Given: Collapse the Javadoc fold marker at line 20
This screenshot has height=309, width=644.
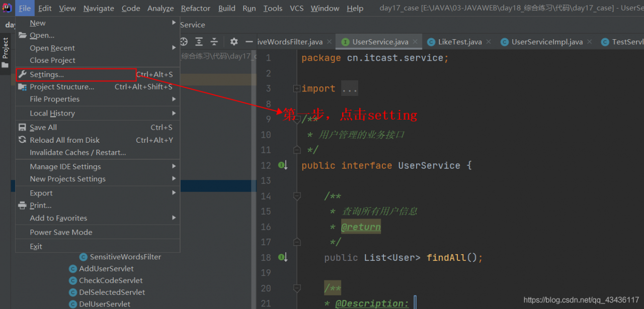Looking at the screenshot, I should (297, 288).
